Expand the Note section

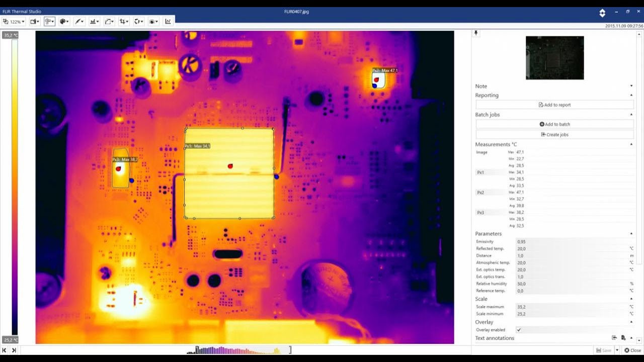tap(631, 86)
